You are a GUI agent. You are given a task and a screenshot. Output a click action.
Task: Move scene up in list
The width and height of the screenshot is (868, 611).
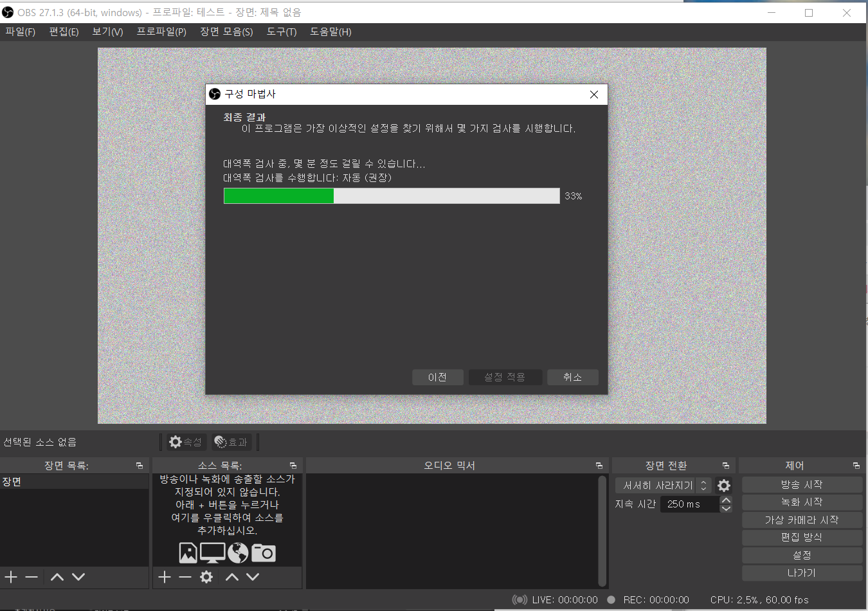pos(57,577)
